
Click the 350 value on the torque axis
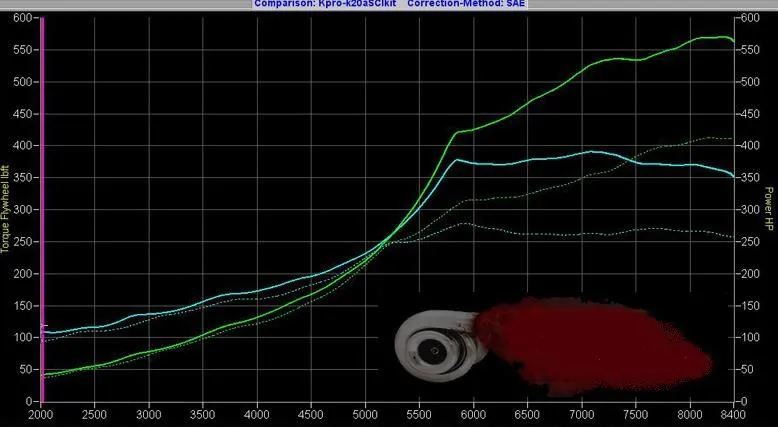click(x=24, y=178)
